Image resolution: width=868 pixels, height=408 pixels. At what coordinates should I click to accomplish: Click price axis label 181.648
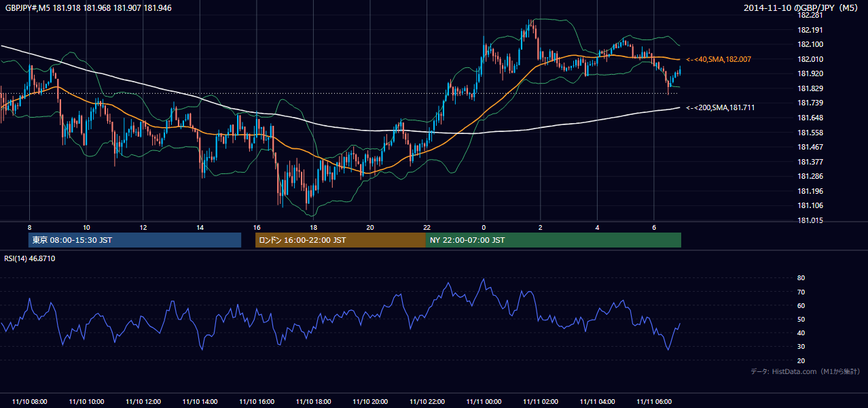coord(810,118)
